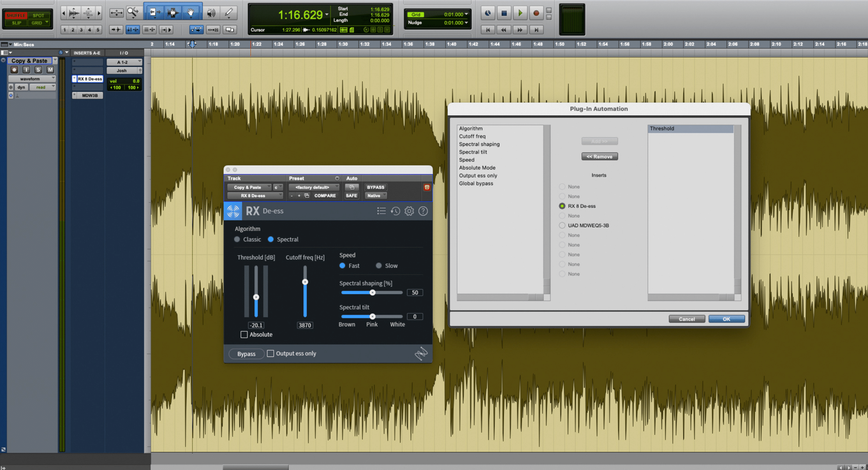This screenshot has width=868, height=470.
Task: Toggle Tab to Transients button
Action: (x=116, y=30)
